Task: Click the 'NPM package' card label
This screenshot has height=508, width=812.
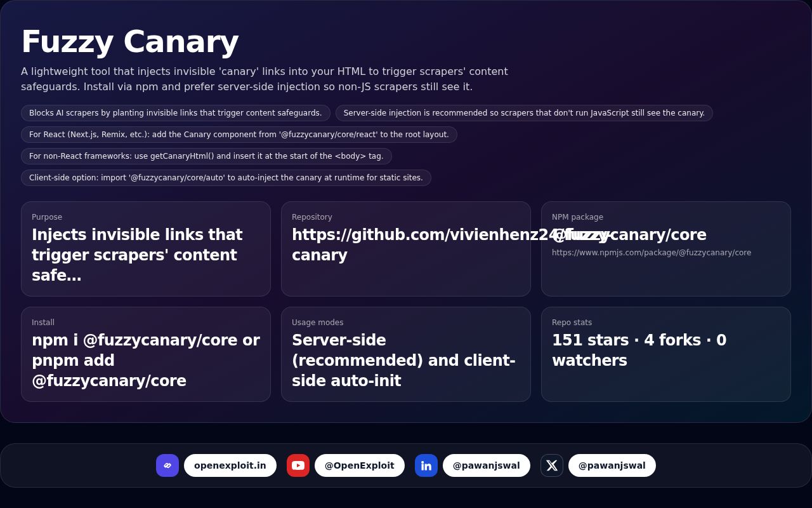Action: tap(577, 217)
